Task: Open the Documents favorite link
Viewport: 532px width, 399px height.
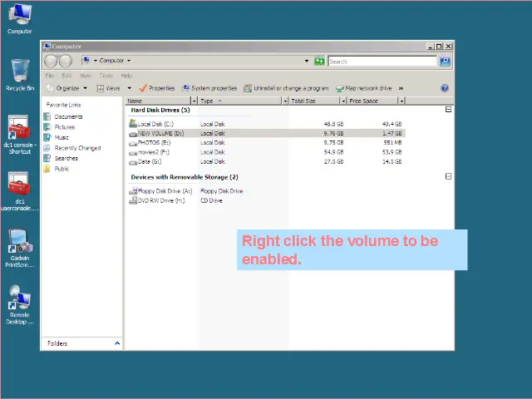Action: tap(68, 117)
